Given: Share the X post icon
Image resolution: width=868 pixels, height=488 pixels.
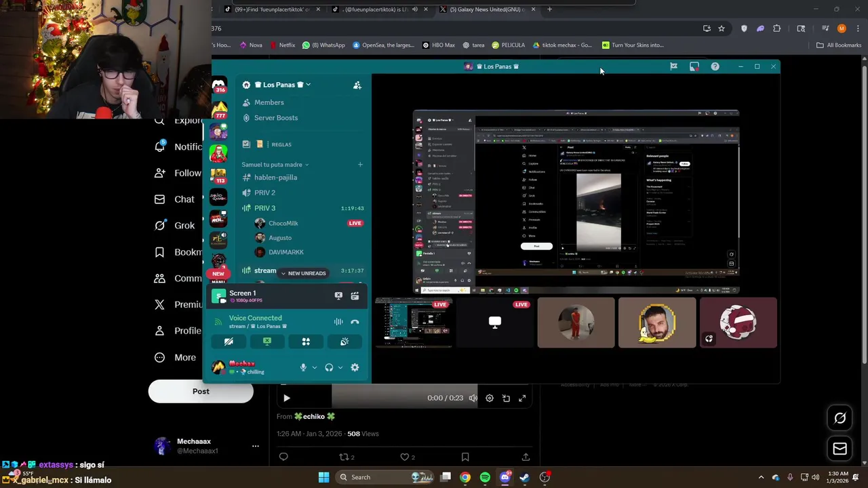Looking at the screenshot, I should 526,457.
